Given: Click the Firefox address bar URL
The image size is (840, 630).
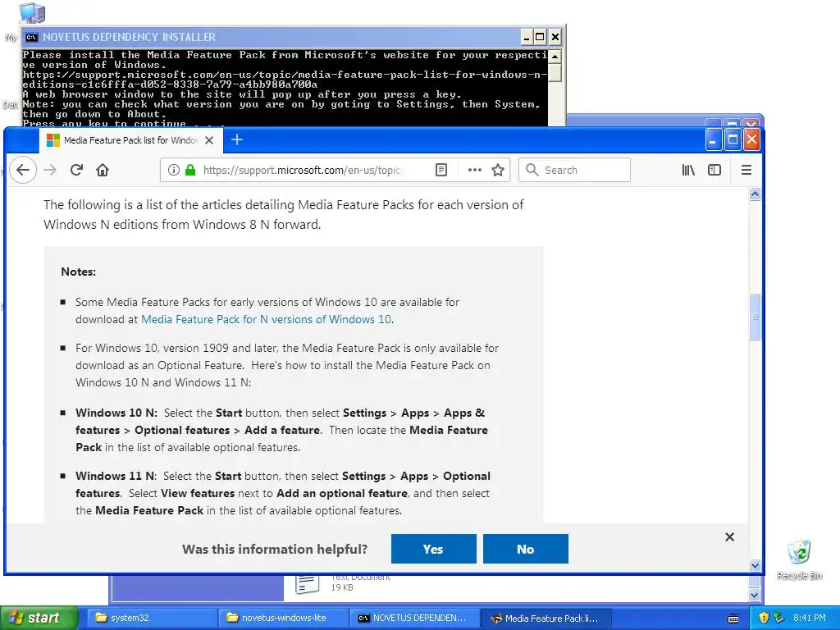Looking at the screenshot, I should [x=302, y=171].
